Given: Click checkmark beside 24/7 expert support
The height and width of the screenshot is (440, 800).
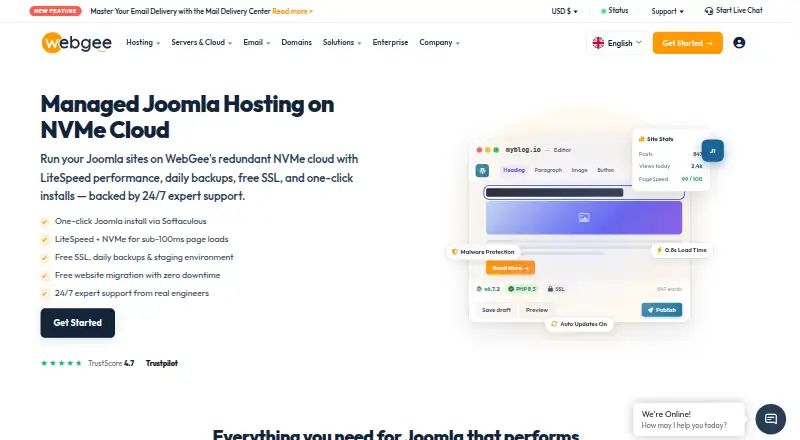Looking at the screenshot, I should [45, 294].
